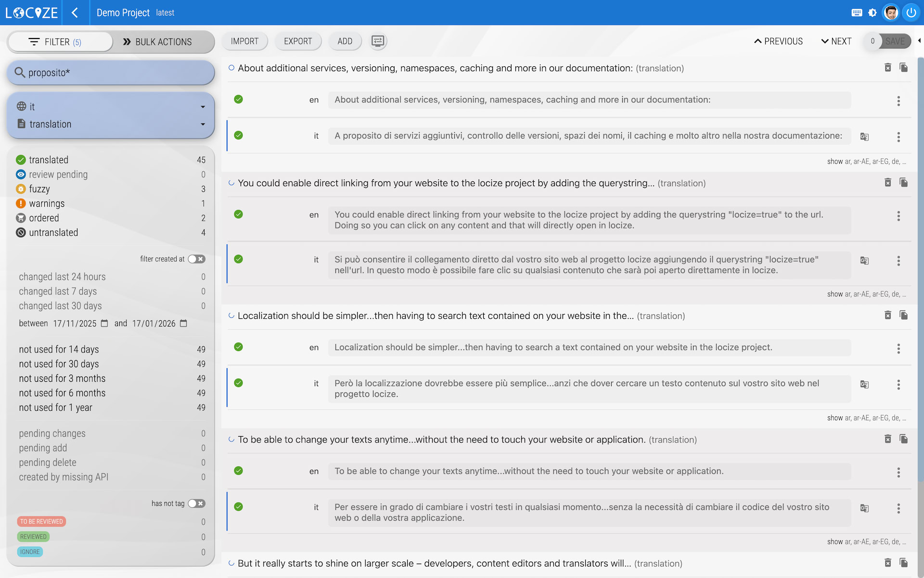Open the start date picker calendar
The width and height of the screenshot is (924, 578).
pos(104,324)
